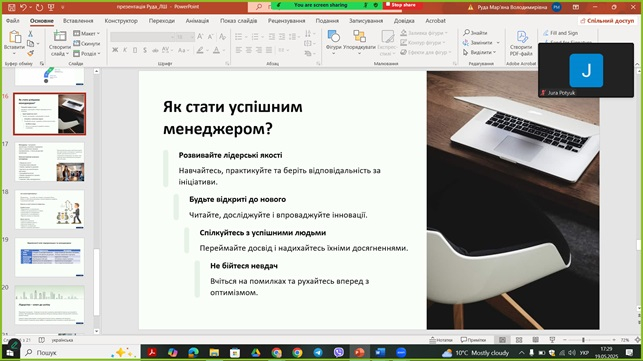Decrease the font size
643x361 pixels.
coord(210,37)
